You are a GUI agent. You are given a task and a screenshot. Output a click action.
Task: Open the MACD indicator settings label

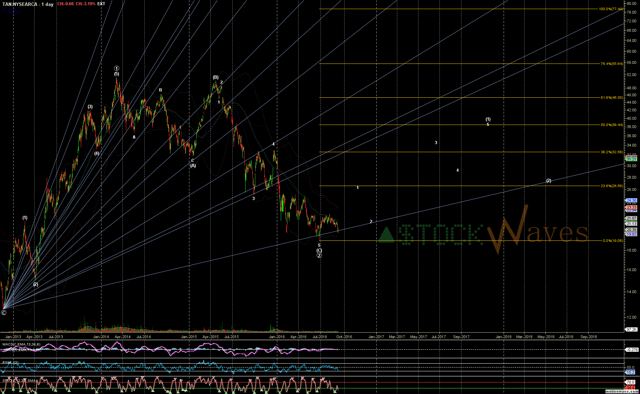[21, 345]
